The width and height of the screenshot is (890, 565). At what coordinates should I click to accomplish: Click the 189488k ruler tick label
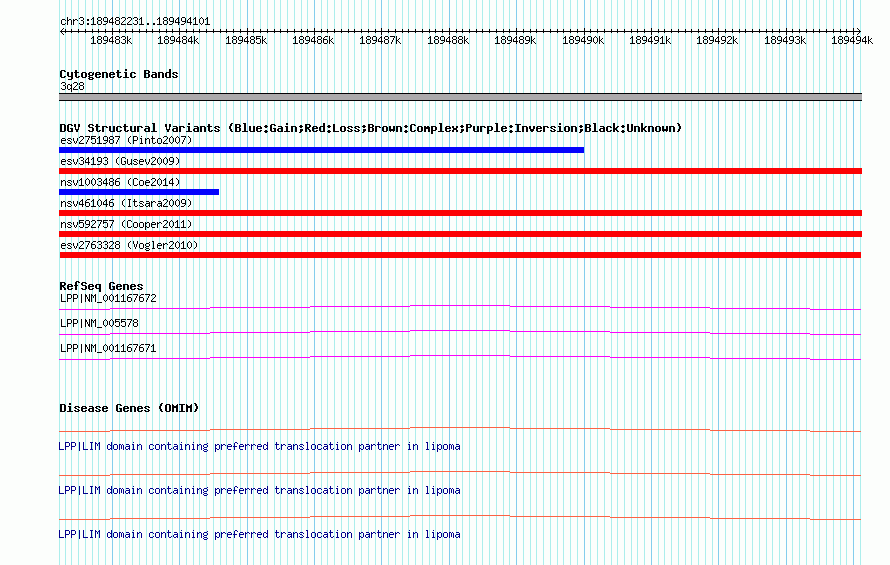tap(448, 40)
